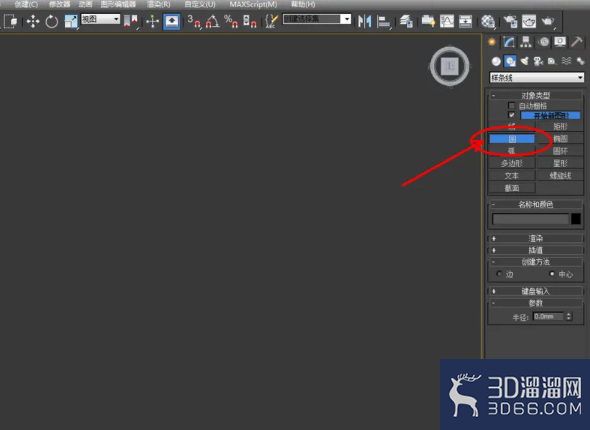The image size is (590, 430).
Task: Select the 边 creation method radio
Action: (x=499, y=273)
